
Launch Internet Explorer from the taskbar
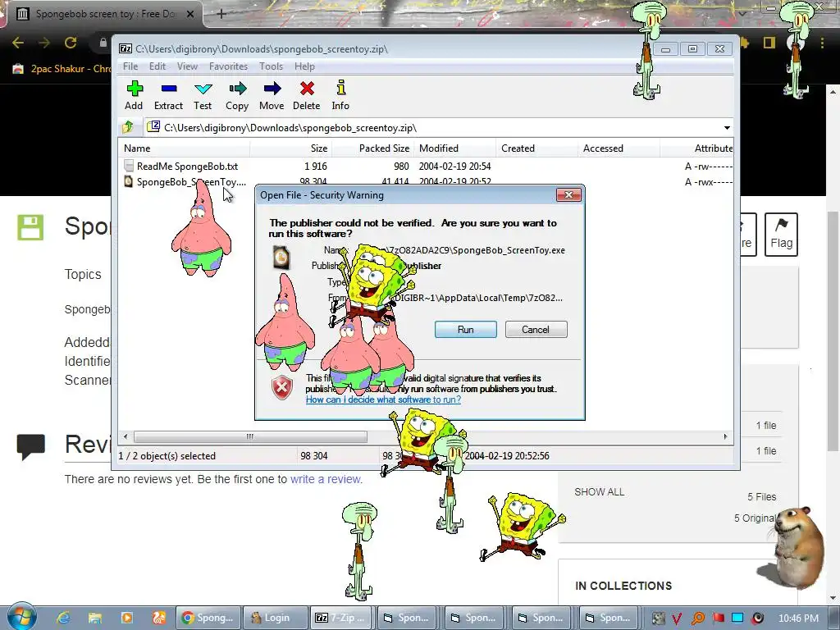point(63,618)
